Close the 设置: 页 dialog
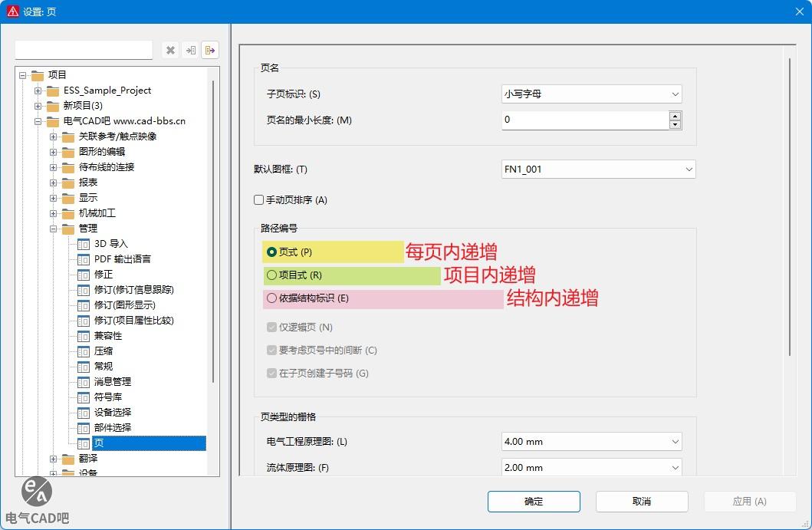This screenshot has width=812, height=530. tap(799, 12)
